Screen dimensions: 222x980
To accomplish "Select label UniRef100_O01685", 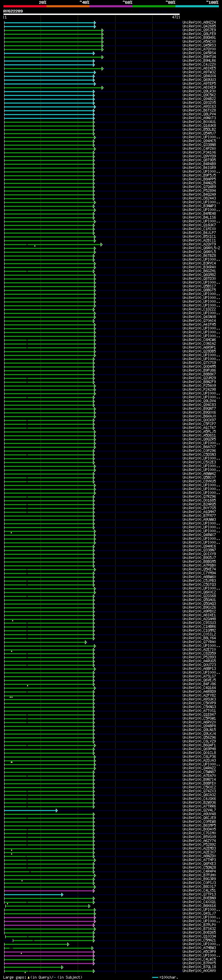I will (199, 500).
